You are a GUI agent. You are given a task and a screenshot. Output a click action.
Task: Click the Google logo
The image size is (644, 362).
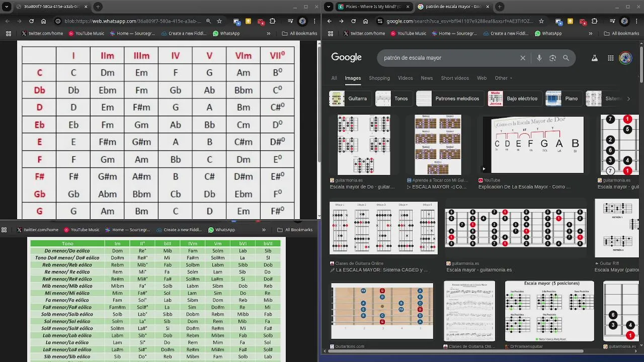pyautogui.click(x=346, y=57)
